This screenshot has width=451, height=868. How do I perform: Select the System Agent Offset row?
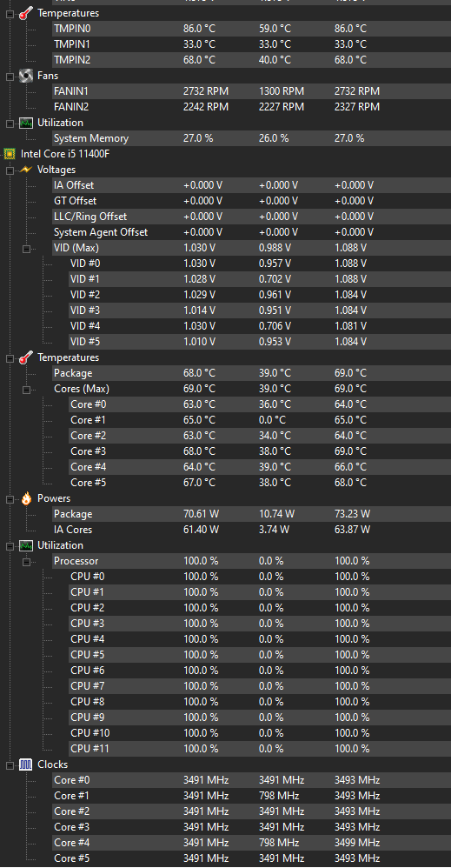(250, 232)
